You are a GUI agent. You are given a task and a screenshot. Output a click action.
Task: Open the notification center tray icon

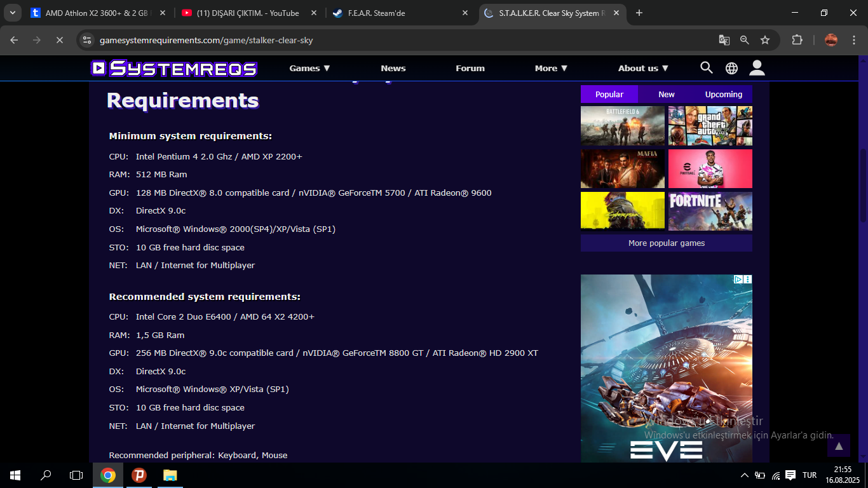(790, 475)
